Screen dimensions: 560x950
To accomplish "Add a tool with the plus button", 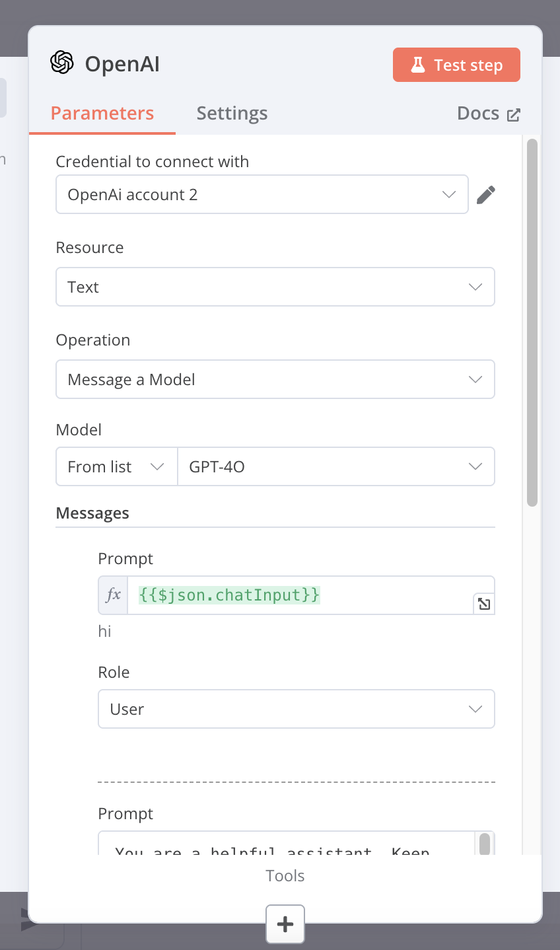I will 285,924.
